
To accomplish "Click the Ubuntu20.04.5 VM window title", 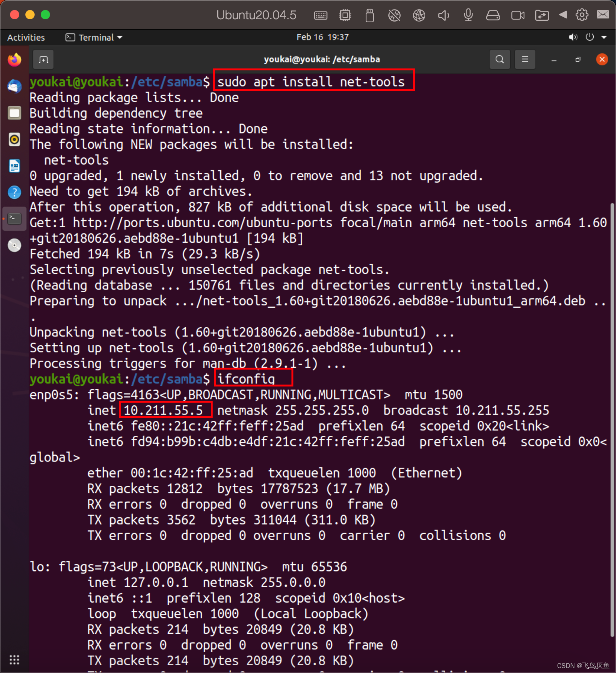I will (256, 15).
